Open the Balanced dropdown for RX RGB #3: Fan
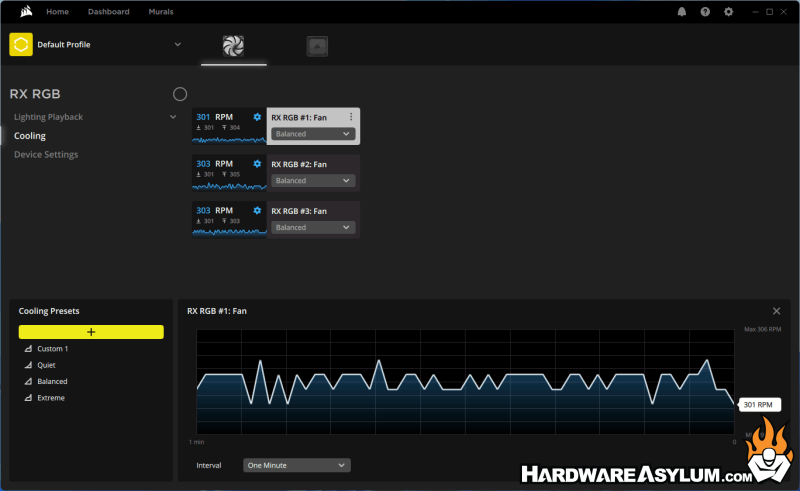This screenshot has height=491, width=800. point(313,227)
